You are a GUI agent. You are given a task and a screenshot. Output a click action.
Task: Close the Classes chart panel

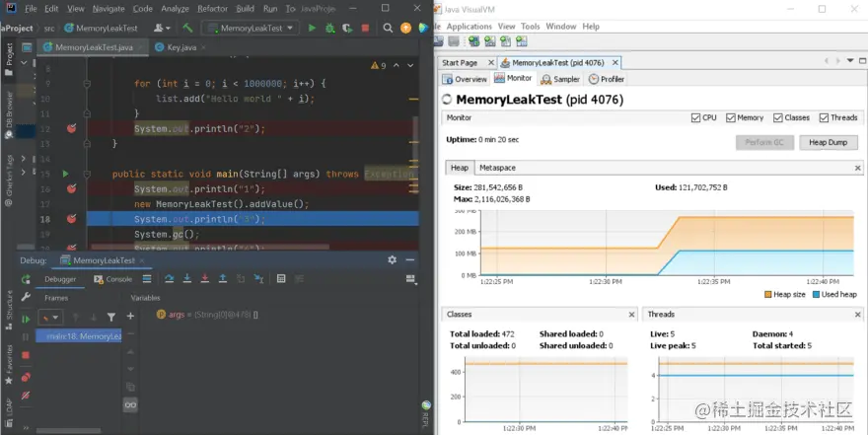(631, 315)
